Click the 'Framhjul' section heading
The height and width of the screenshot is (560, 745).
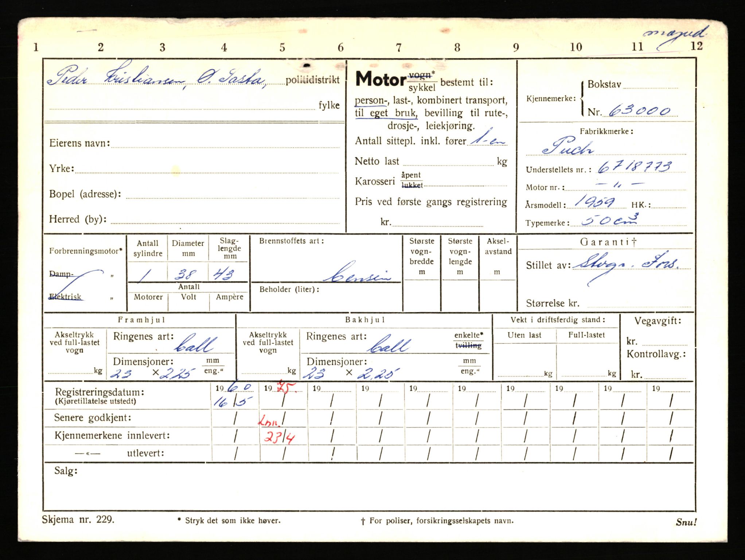coord(141,320)
